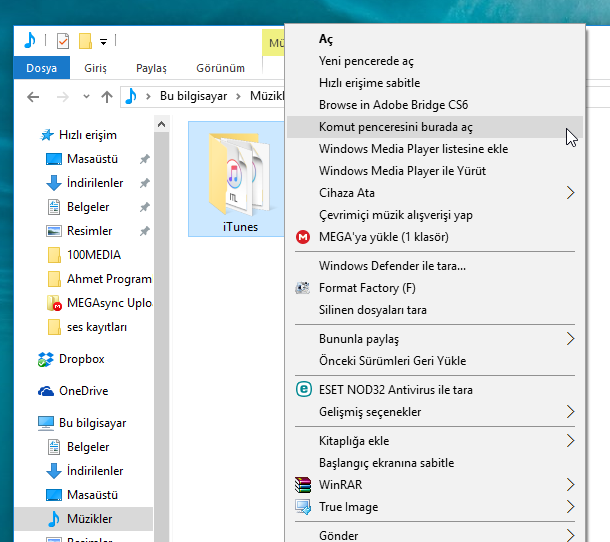Go back with the back arrow
Viewport: 610px width, 542px height.
point(33,96)
